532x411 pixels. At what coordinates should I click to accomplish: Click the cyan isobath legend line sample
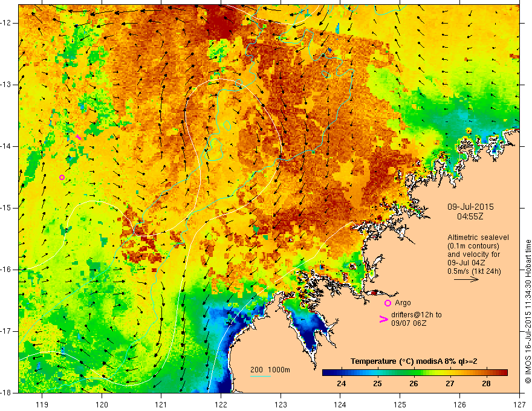pos(260,376)
